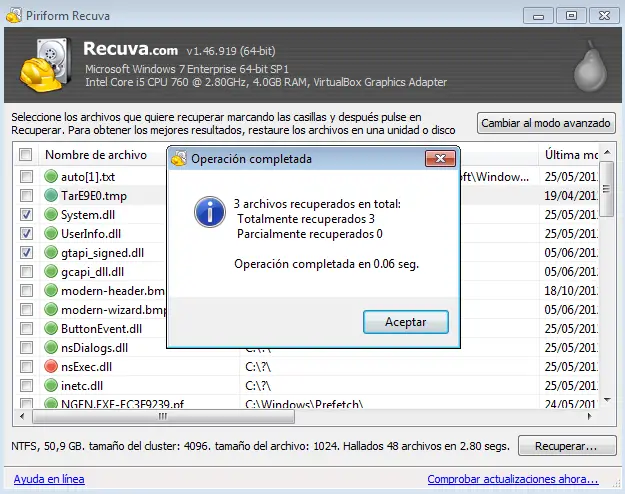This screenshot has height=494, width=625.
Task: Check the box for TarE9E0.tmp
Action: tap(26, 195)
